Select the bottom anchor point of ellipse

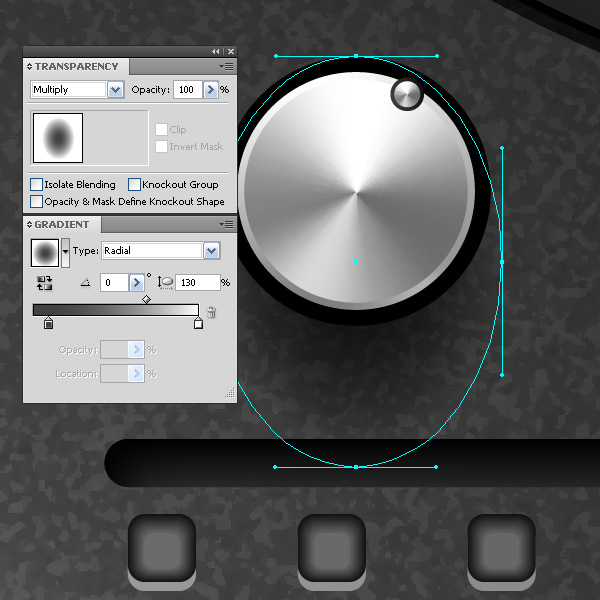point(356,467)
